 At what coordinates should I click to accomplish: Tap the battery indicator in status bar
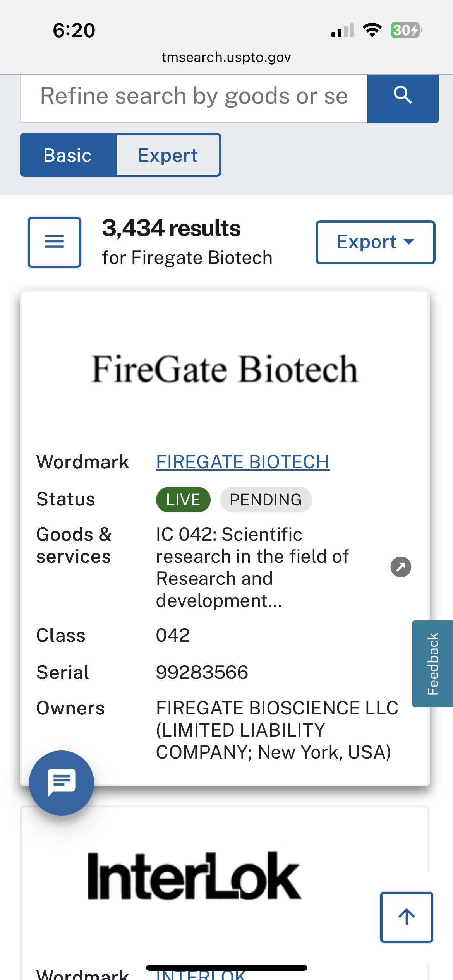(406, 30)
